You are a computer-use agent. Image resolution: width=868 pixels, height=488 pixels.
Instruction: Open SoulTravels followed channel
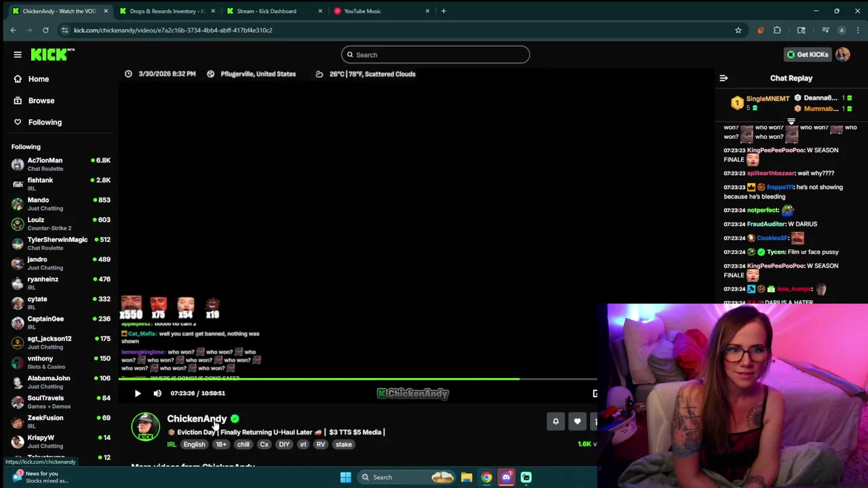coord(61,402)
